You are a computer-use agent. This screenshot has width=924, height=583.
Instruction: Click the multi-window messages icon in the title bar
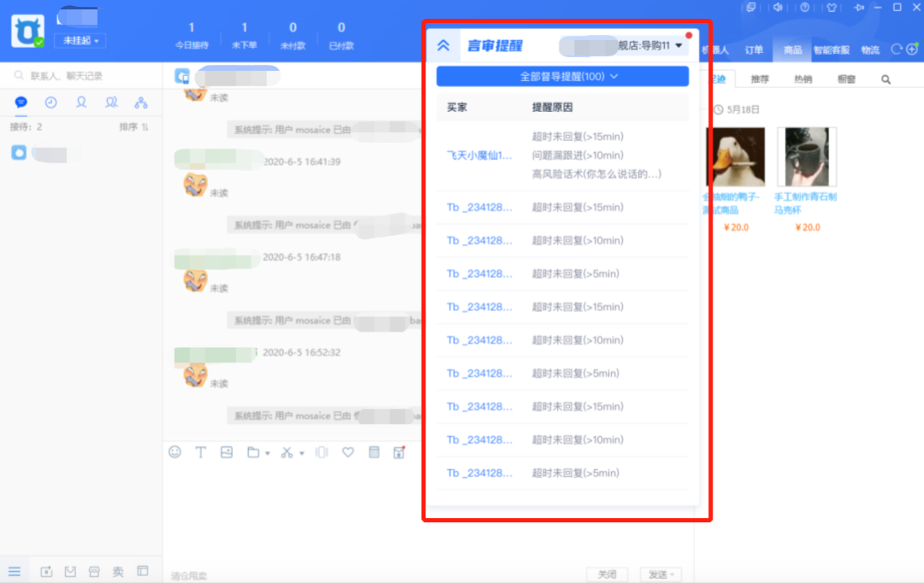[x=751, y=8]
